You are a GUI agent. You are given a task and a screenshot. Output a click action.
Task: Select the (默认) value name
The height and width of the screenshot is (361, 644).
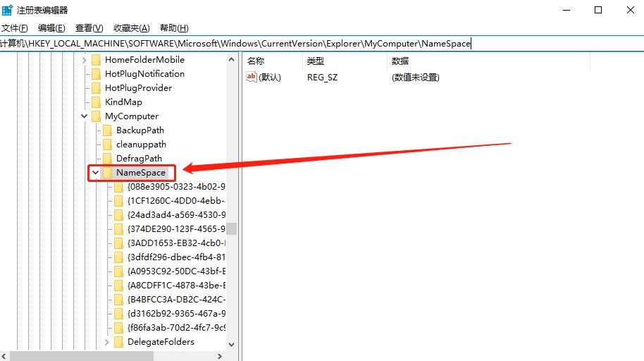tap(270, 78)
